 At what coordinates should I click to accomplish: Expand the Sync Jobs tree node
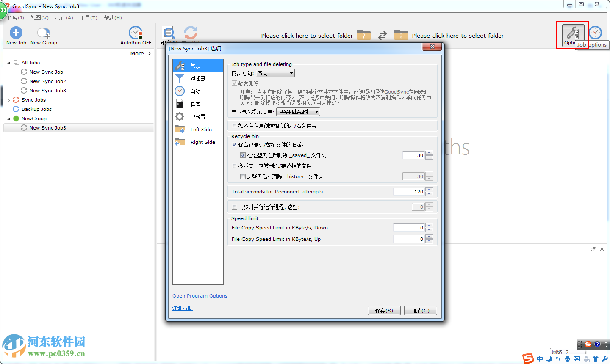[8, 100]
